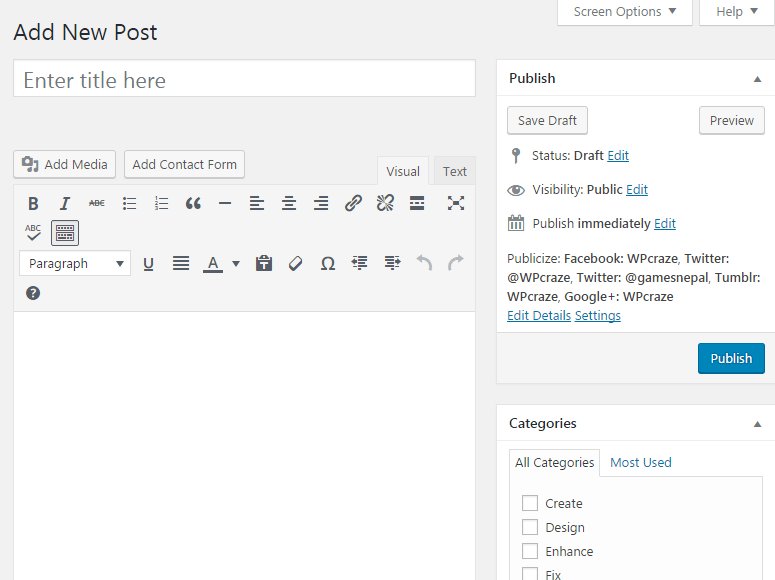Screen dimensions: 775x580
Task: Open Publicize Settings link
Action: 598,315
